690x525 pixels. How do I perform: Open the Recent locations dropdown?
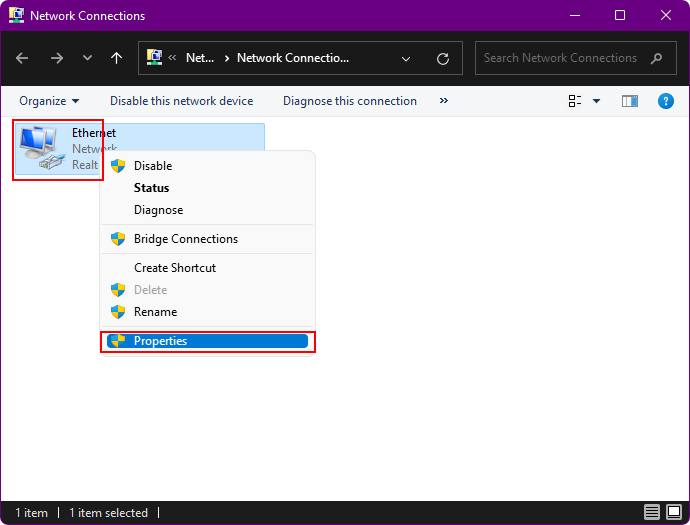click(87, 58)
